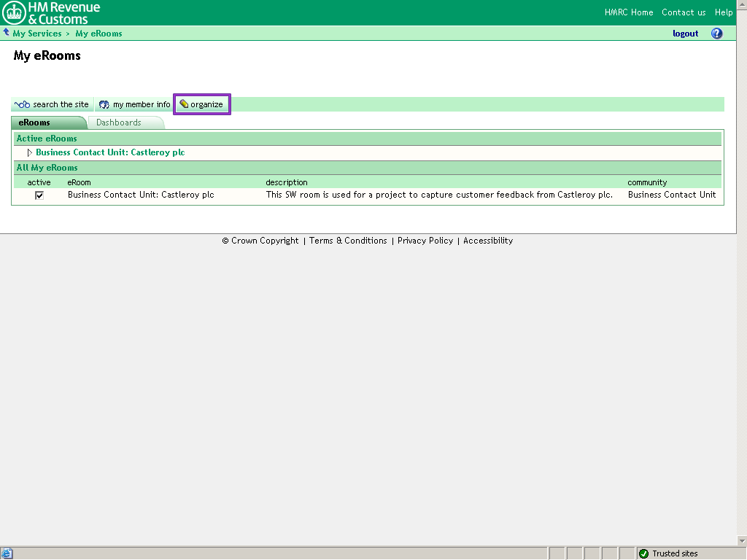The image size is (747, 560).
Task: Open the Privacy Policy footer link
Action: pos(425,241)
